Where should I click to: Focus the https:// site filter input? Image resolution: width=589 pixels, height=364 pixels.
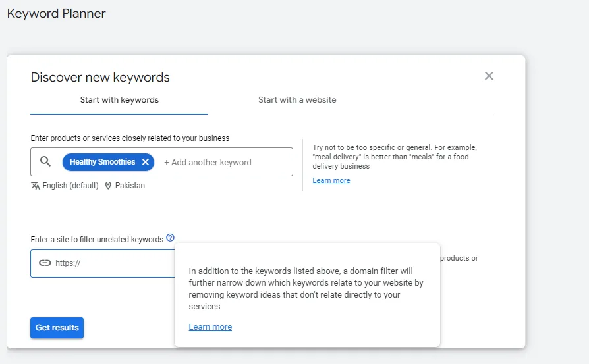pyautogui.click(x=103, y=263)
